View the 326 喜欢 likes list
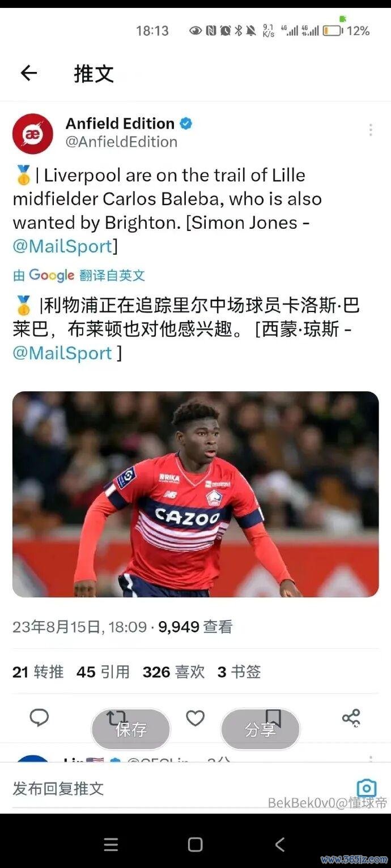This screenshot has height=868, width=391. pos(173,672)
